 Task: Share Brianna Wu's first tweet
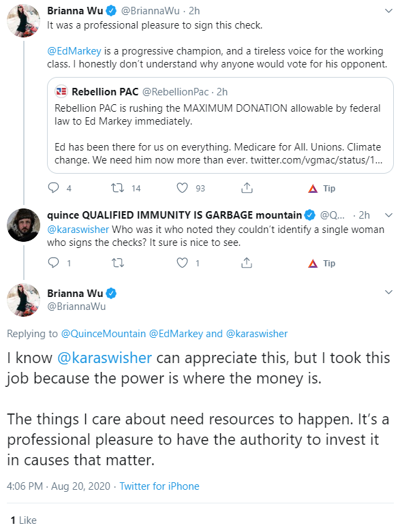pos(247,187)
